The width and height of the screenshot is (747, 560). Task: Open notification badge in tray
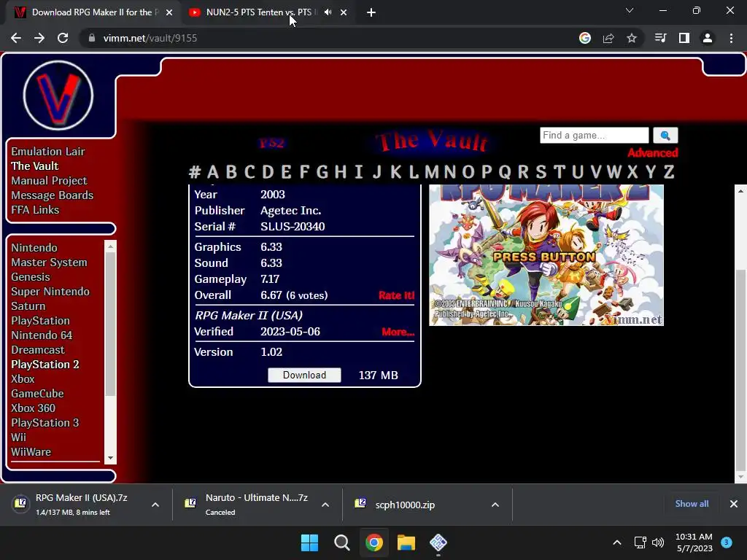click(727, 542)
